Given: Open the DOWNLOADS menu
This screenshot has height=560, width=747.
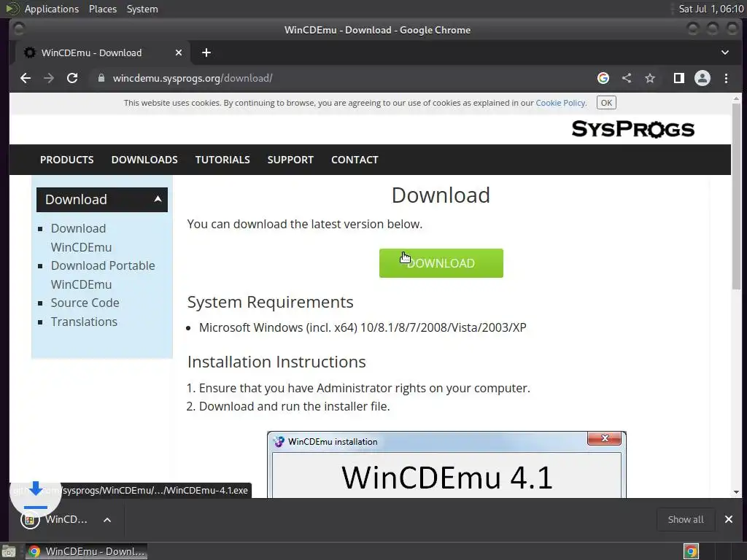Looking at the screenshot, I should (144, 160).
